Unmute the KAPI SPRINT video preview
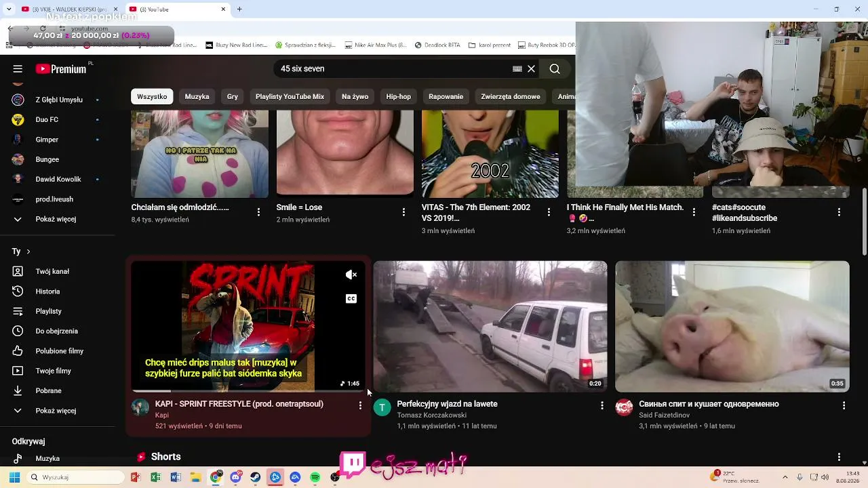868x488 pixels. tap(351, 274)
